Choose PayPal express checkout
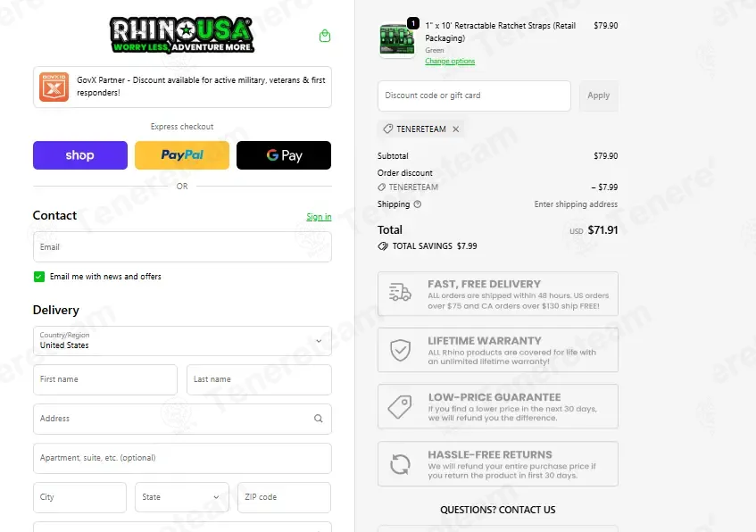The image size is (756, 532). (x=182, y=155)
